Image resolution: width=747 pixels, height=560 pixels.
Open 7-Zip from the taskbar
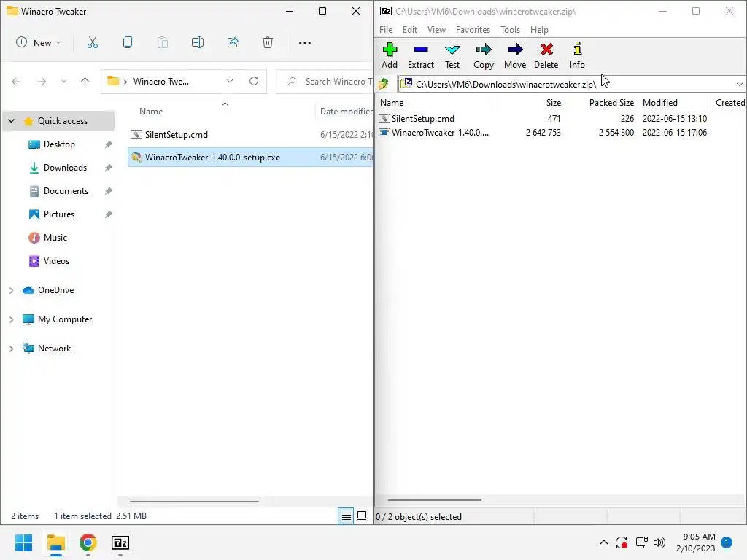click(120, 542)
